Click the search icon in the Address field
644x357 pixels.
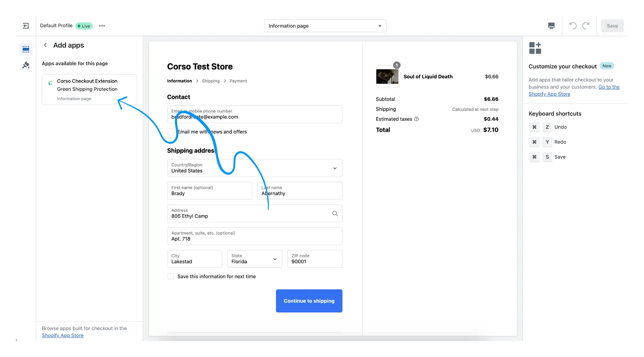(x=335, y=213)
